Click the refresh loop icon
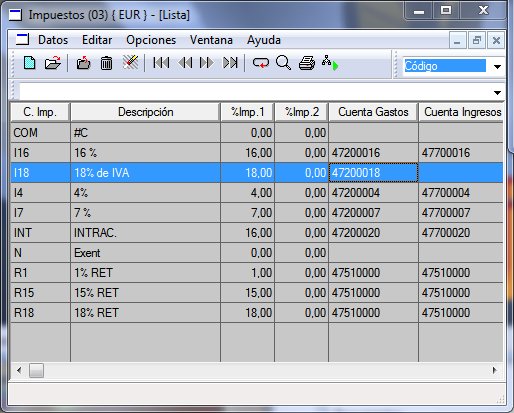514x413 pixels. click(260, 63)
